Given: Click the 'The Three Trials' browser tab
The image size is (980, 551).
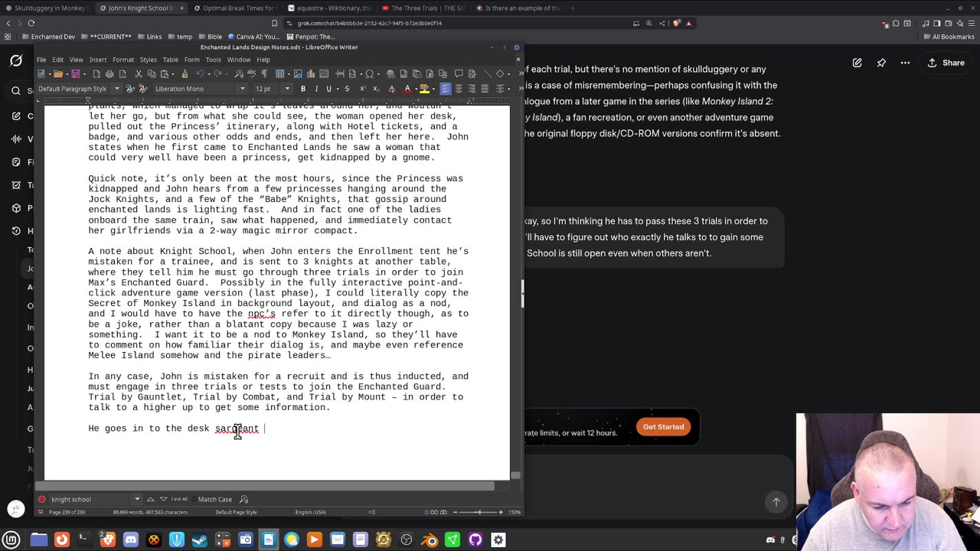Looking at the screenshot, I should [423, 8].
